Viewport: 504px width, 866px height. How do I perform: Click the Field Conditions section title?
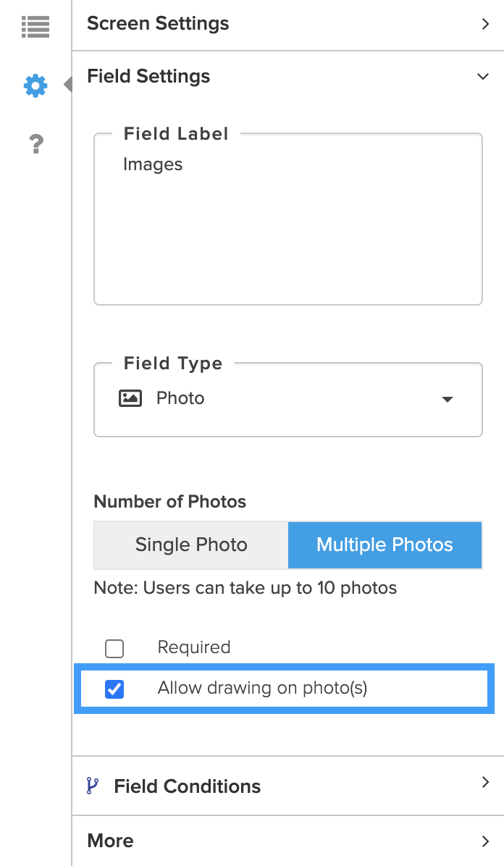(187, 786)
